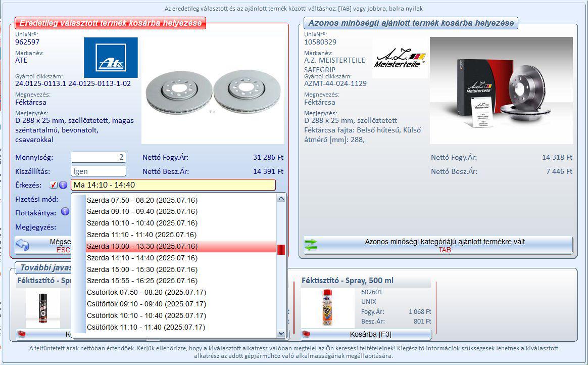The width and height of the screenshot is (588, 365).
Task: Select Szerda 09:10 - 09:40 delivery slot
Action: click(181, 212)
